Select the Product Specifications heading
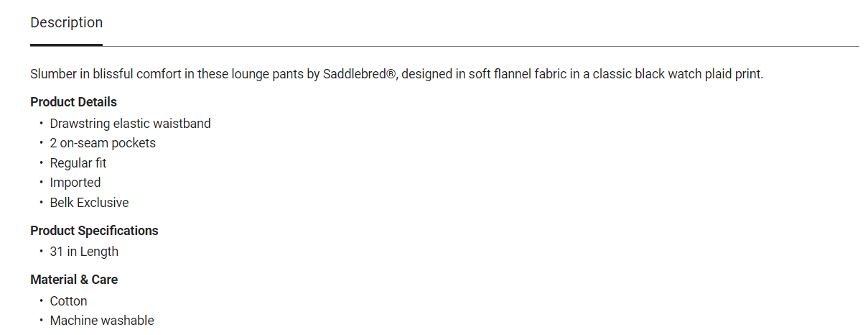 click(x=94, y=231)
